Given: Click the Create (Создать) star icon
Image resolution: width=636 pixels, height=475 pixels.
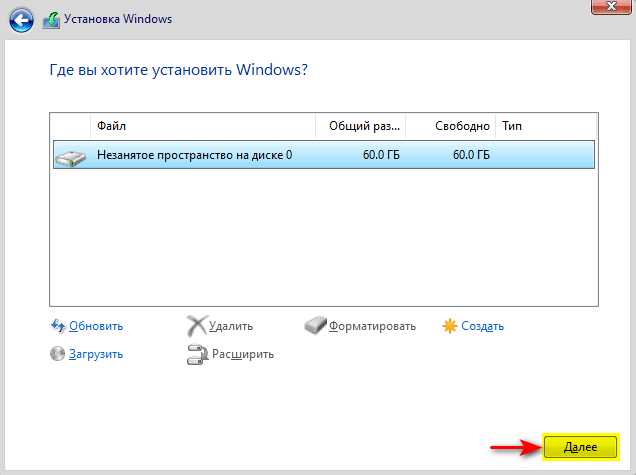Looking at the screenshot, I should 449,326.
